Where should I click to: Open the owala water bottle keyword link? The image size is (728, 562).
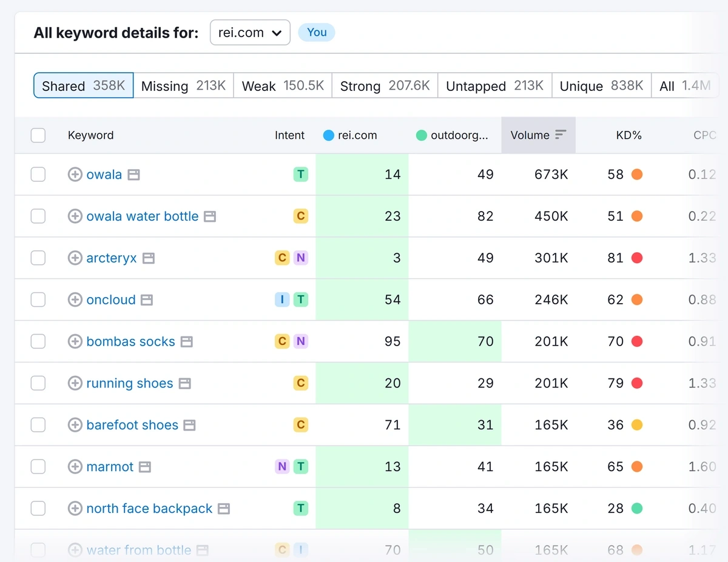pos(143,216)
